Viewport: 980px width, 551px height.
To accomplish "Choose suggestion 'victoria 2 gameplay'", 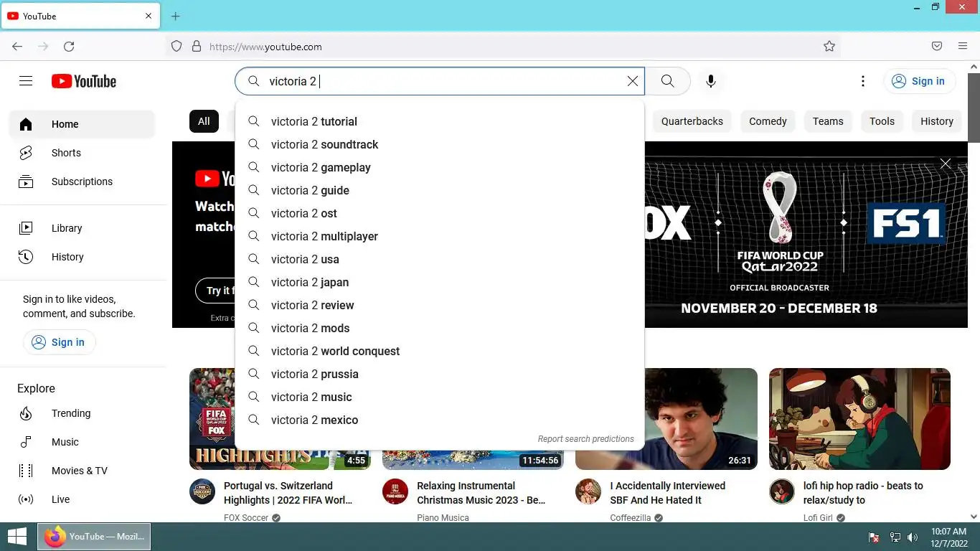I will pos(439,167).
